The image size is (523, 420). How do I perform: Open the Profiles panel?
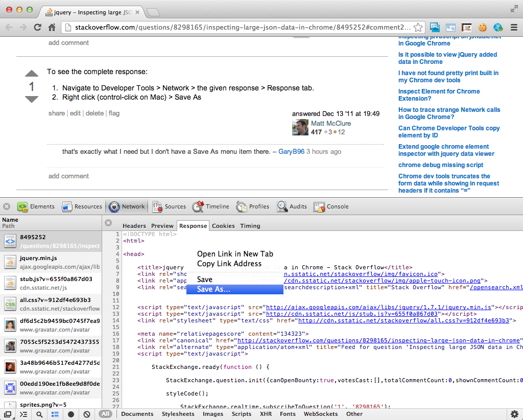[x=252, y=206]
